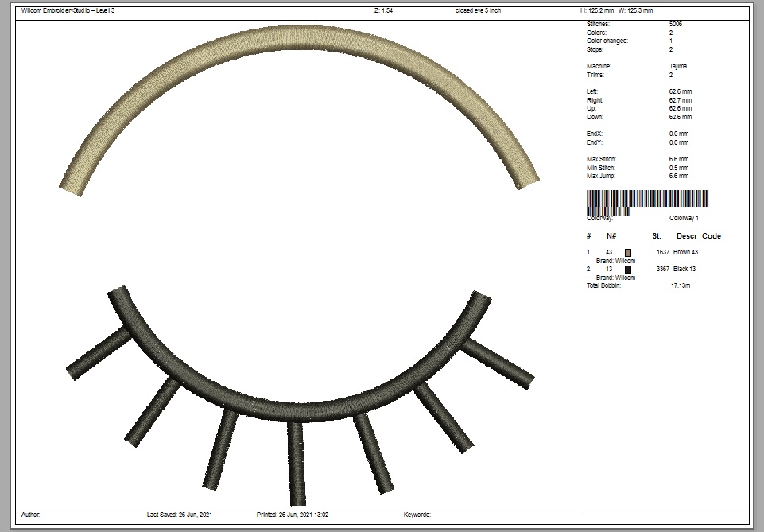Click the far-left eyelash stroke

99,352
